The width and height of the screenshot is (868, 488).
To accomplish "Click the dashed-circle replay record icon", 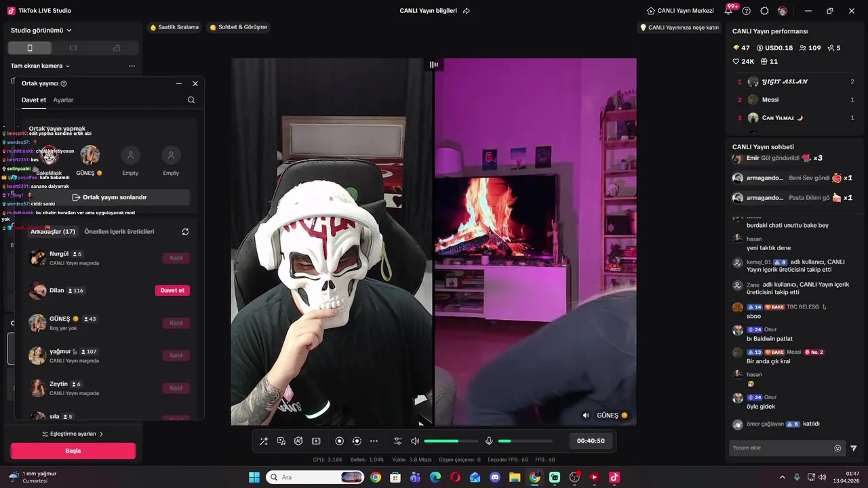I will (357, 441).
